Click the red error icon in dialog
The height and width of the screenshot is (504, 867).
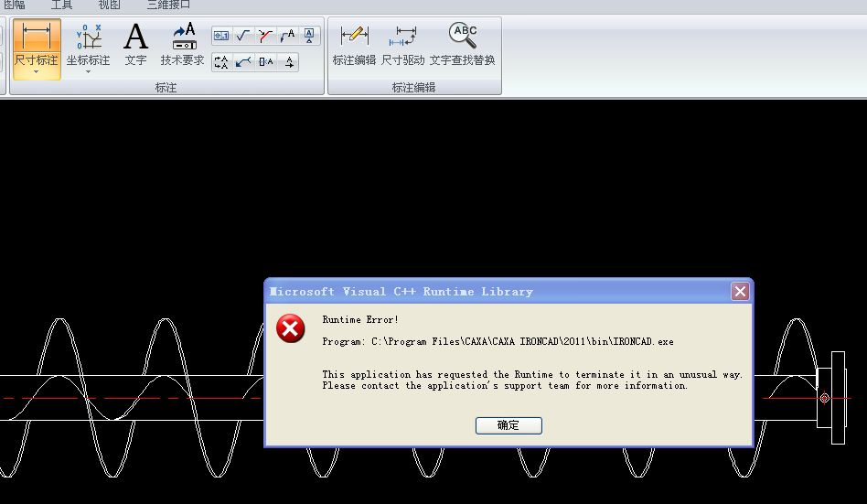coord(290,328)
